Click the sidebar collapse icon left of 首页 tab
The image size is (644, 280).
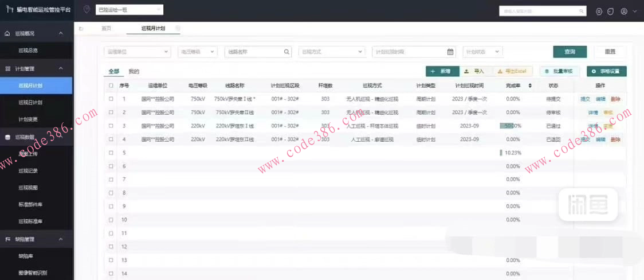(81, 28)
